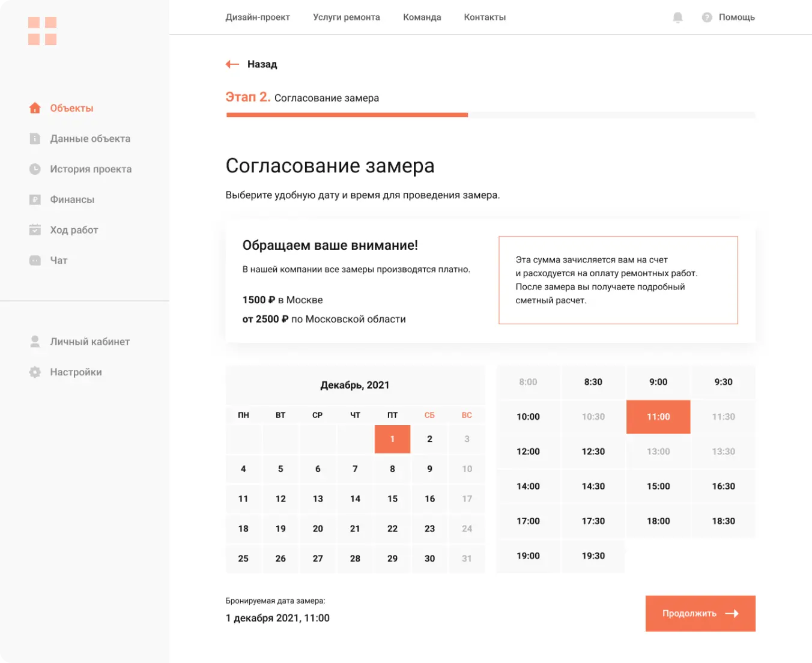The width and height of the screenshot is (812, 663).
Task: Click the booked date text 1 декабря 2021, 11:00
Action: click(x=277, y=618)
